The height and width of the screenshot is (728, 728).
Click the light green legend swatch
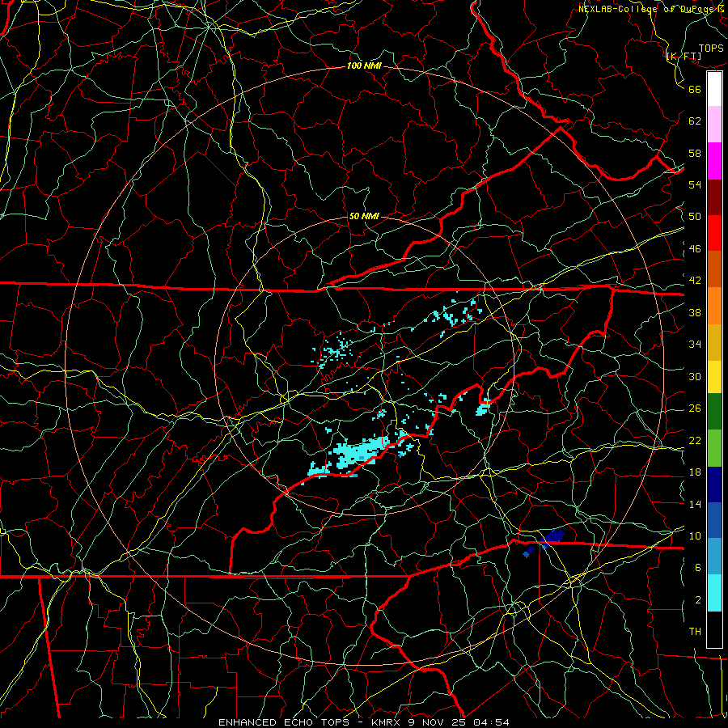(x=714, y=448)
